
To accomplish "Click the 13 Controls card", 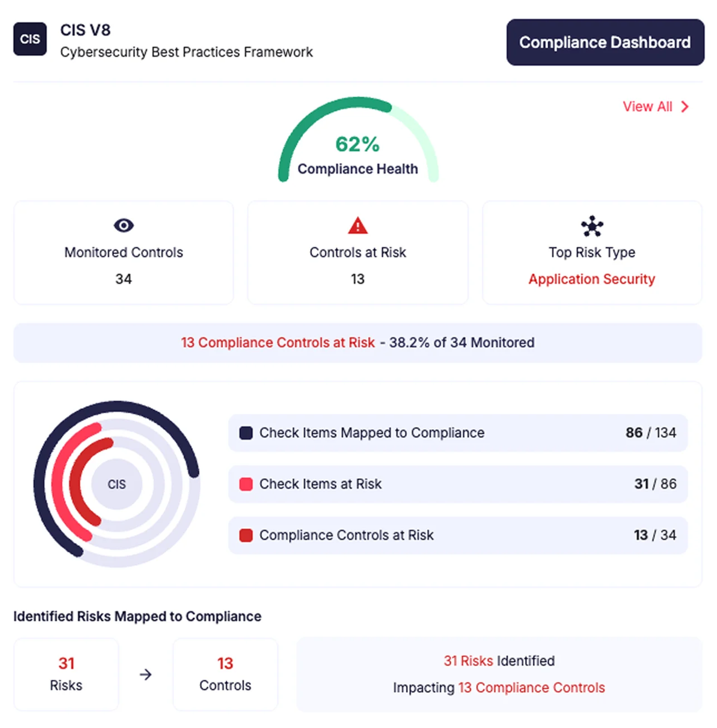I will pos(225,675).
